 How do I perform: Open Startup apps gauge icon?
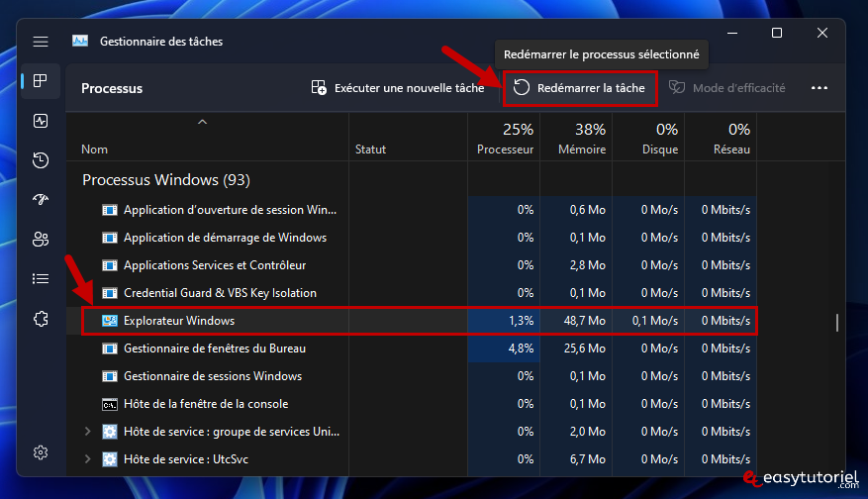(x=41, y=199)
